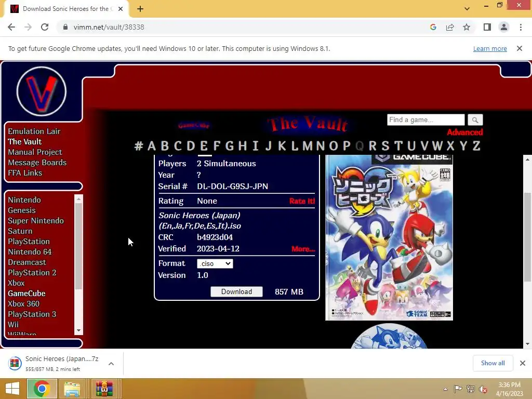532x399 pixels.
Task: Click the muted volume tray icon
Action: (x=483, y=389)
